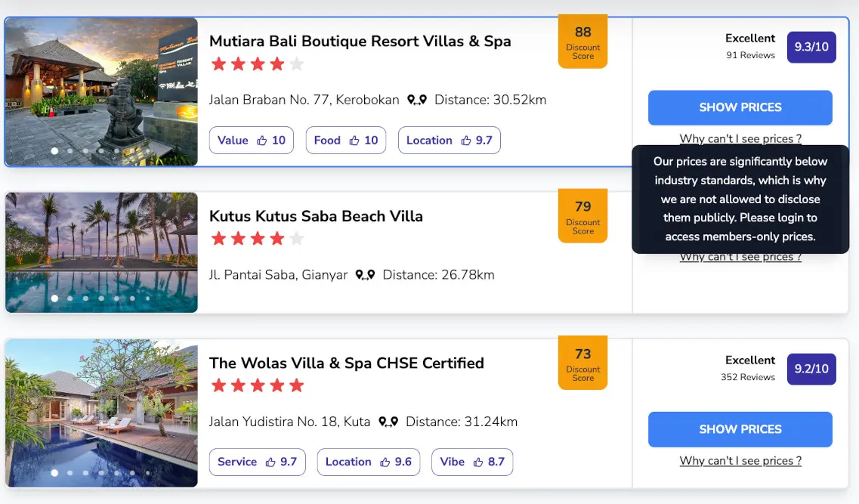Select second carousel dot on Wolas Villa photo
This screenshot has width=859, height=504.
[x=70, y=473]
